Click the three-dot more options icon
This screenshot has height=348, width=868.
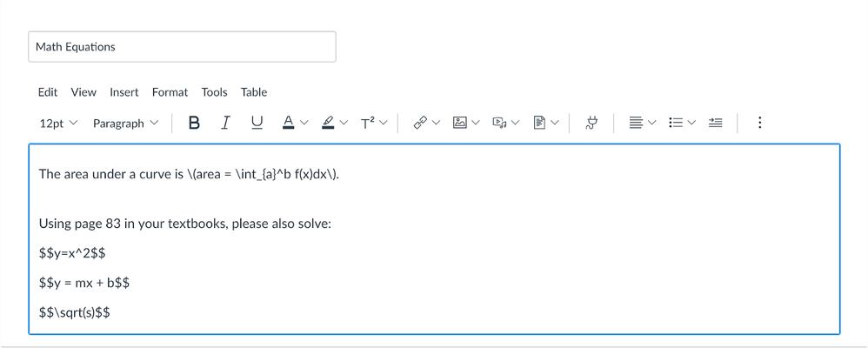(x=759, y=123)
